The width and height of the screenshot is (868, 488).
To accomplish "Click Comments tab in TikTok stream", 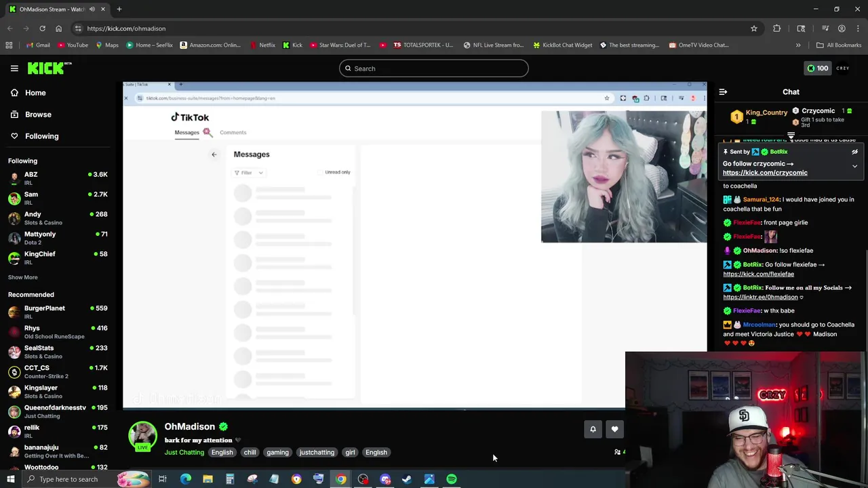I will pos(233,133).
